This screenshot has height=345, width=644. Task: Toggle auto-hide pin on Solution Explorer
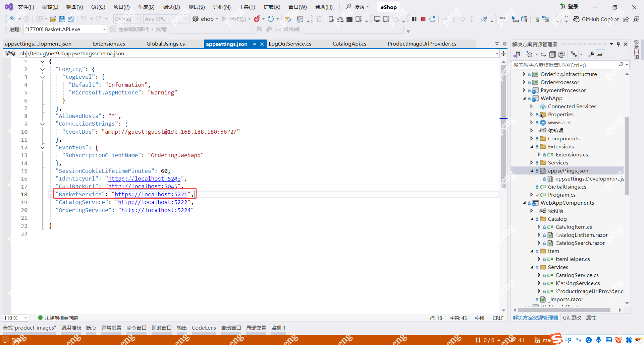619,44
